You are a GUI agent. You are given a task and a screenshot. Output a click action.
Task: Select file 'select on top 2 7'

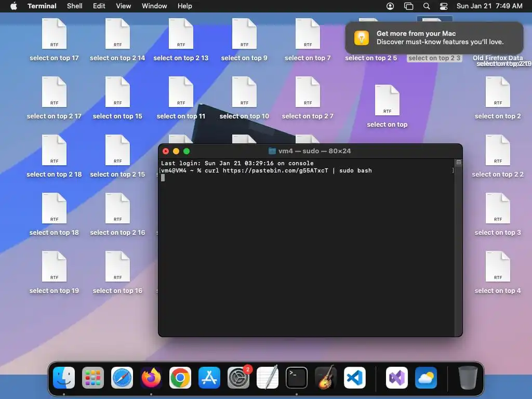(308, 98)
